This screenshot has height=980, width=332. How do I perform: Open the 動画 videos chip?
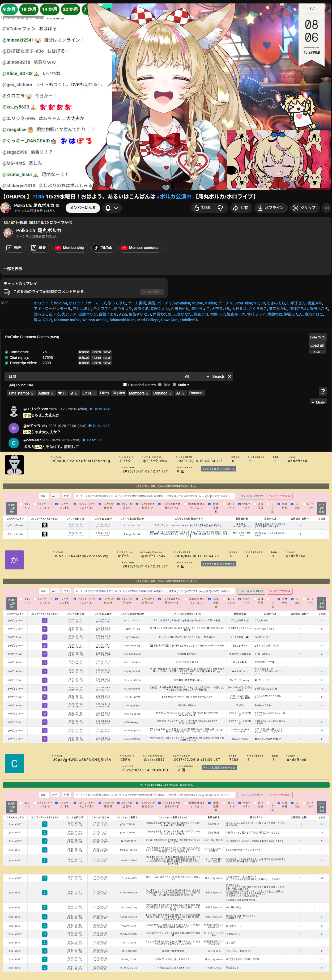(x=14, y=248)
